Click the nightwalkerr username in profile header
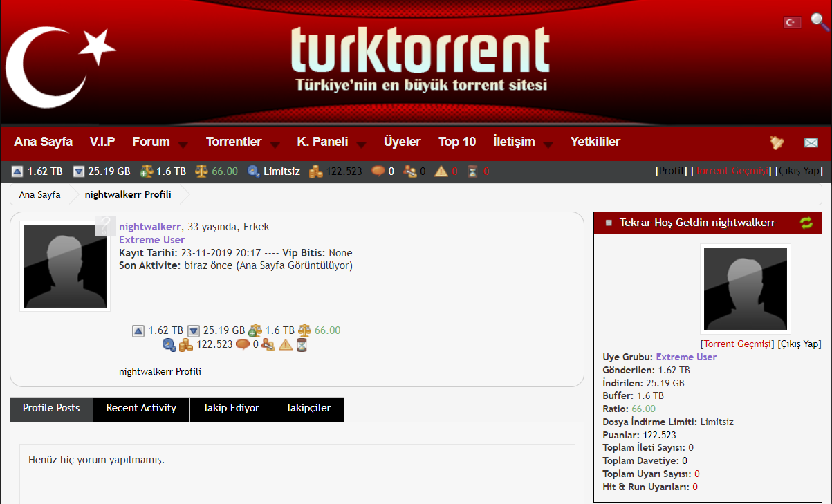The image size is (832, 504). coord(150,227)
